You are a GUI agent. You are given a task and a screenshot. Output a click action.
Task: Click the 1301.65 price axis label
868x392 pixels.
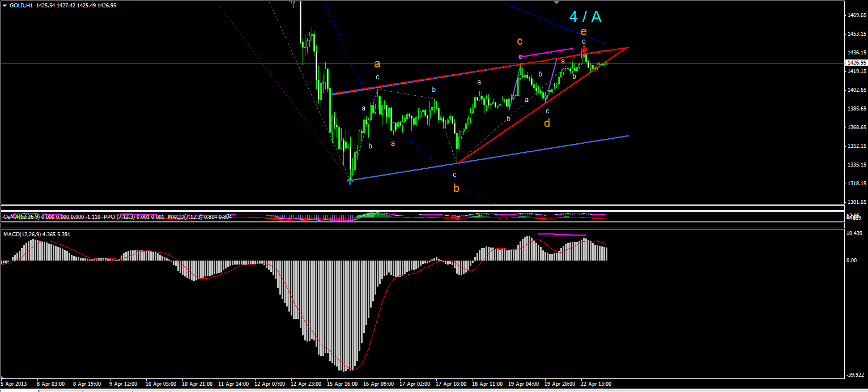click(856, 202)
